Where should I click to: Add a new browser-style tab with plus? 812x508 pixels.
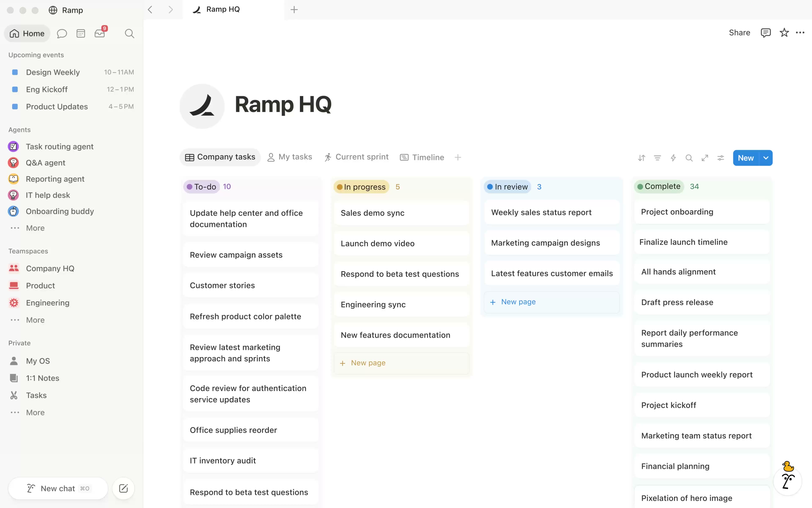click(294, 10)
